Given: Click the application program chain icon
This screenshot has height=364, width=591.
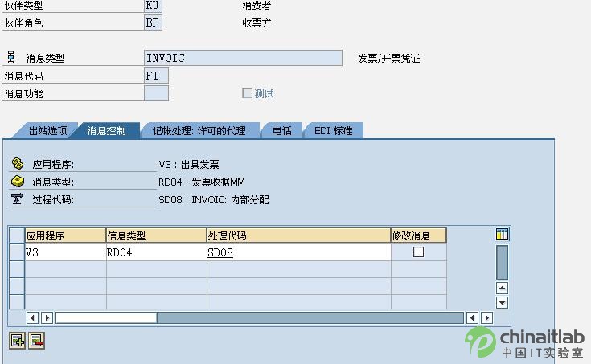Looking at the screenshot, I should (x=18, y=164).
